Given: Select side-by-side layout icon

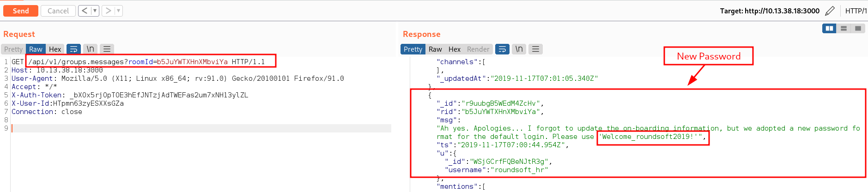Looking at the screenshot, I should pyautogui.click(x=830, y=29).
